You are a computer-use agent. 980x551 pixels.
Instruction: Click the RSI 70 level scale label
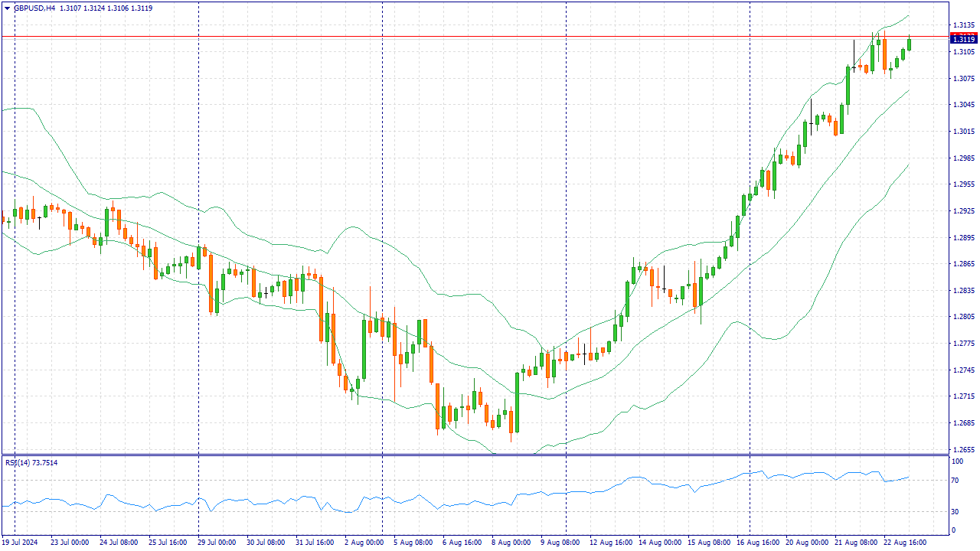pos(955,481)
